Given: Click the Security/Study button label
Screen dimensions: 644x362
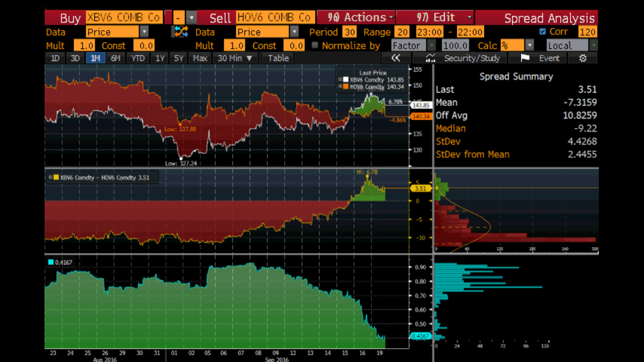Looking at the screenshot, I should tap(472, 58).
